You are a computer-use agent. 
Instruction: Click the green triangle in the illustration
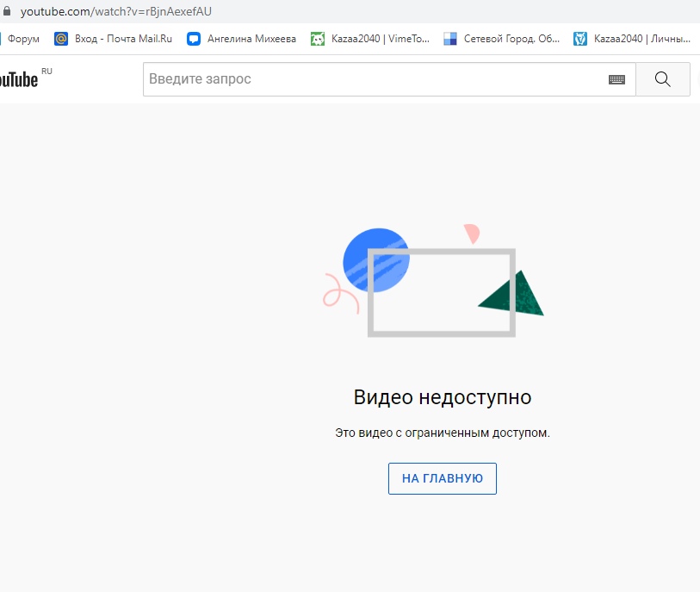pyautogui.click(x=518, y=297)
